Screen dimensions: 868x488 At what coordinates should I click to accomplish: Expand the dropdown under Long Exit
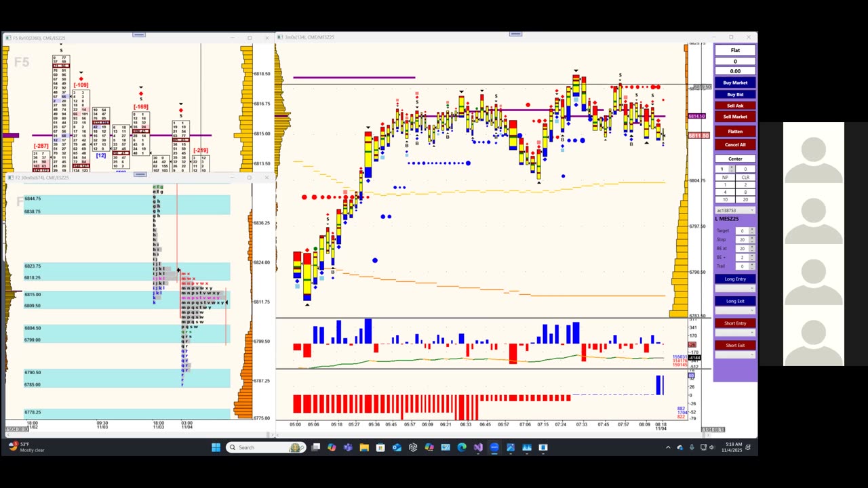735,311
